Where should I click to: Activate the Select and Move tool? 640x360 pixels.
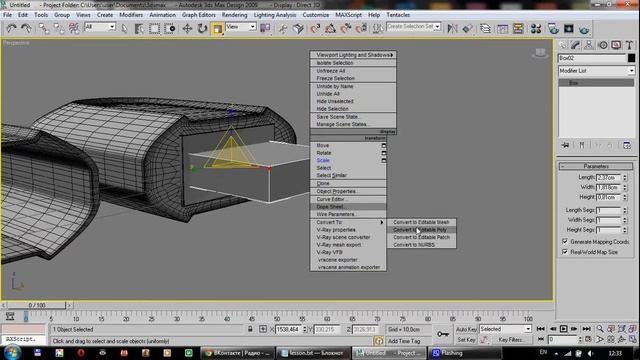tap(187, 28)
